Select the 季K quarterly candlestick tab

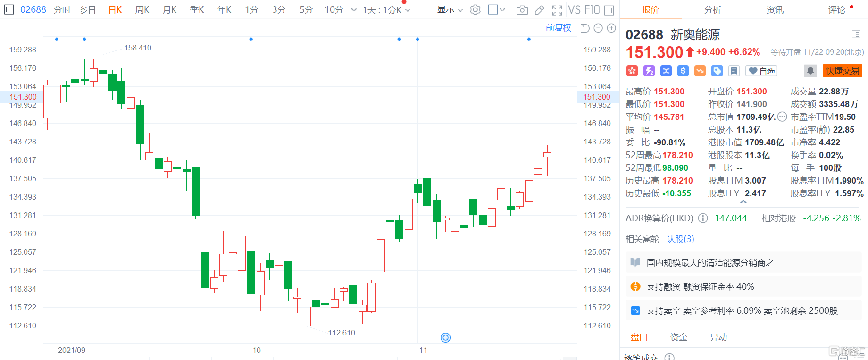click(x=197, y=9)
